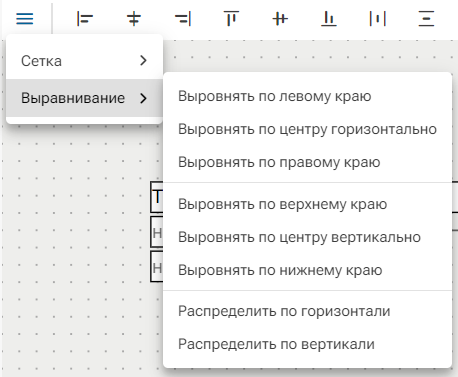The width and height of the screenshot is (458, 377).
Task: Open the Сетка submenu
Action: click(x=84, y=61)
